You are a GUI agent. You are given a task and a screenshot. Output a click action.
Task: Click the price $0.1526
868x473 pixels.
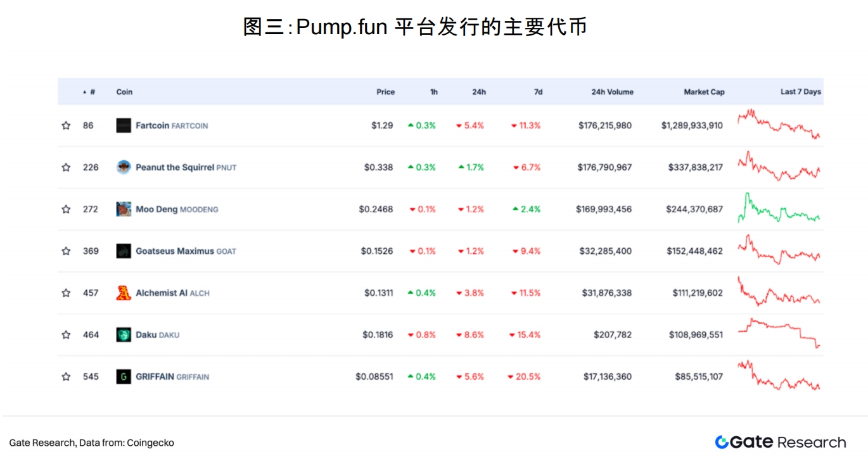pos(377,251)
